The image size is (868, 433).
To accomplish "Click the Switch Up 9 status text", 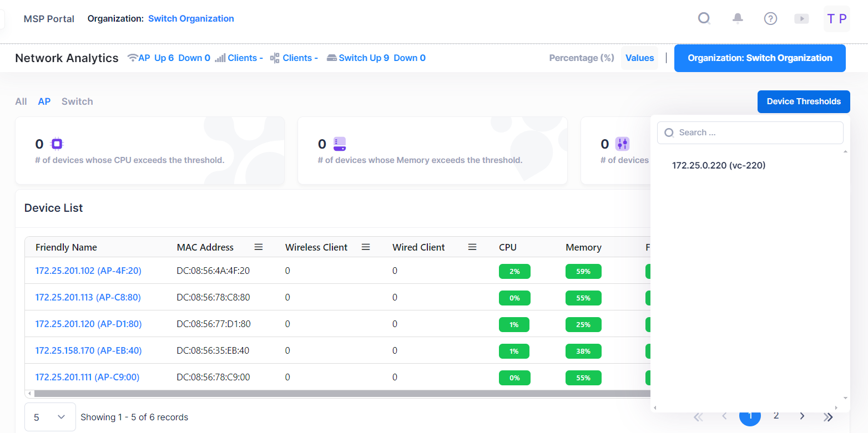I will pyautogui.click(x=364, y=58).
